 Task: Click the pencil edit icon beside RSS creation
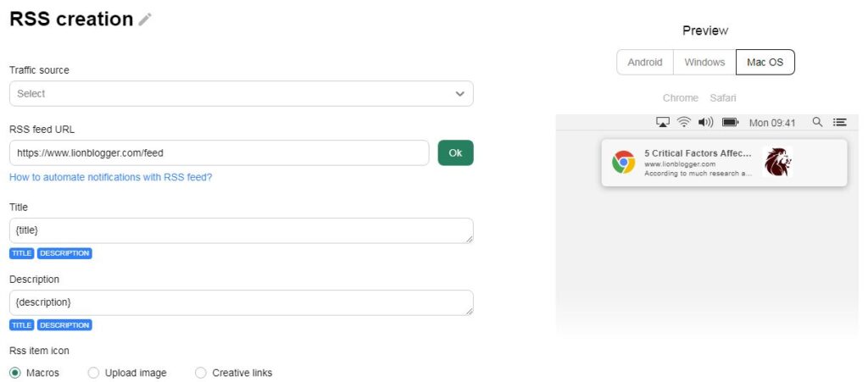click(x=145, y=19)
